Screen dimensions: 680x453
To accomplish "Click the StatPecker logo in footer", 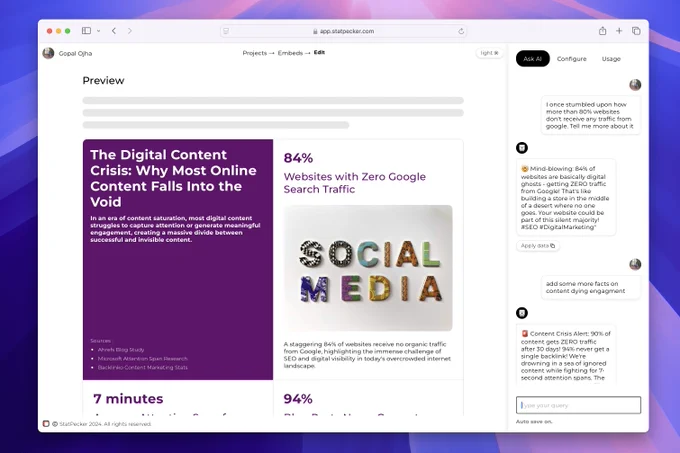I will pyautogui.click(x=46, y=424).
